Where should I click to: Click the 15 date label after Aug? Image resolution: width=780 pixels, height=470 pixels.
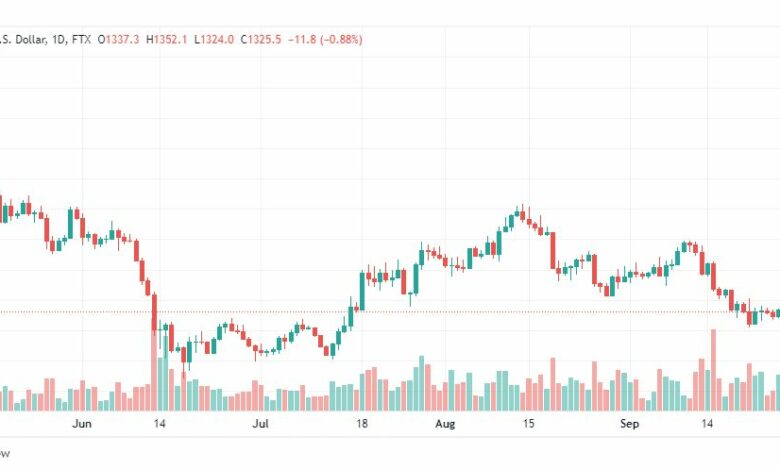point(528,424)
